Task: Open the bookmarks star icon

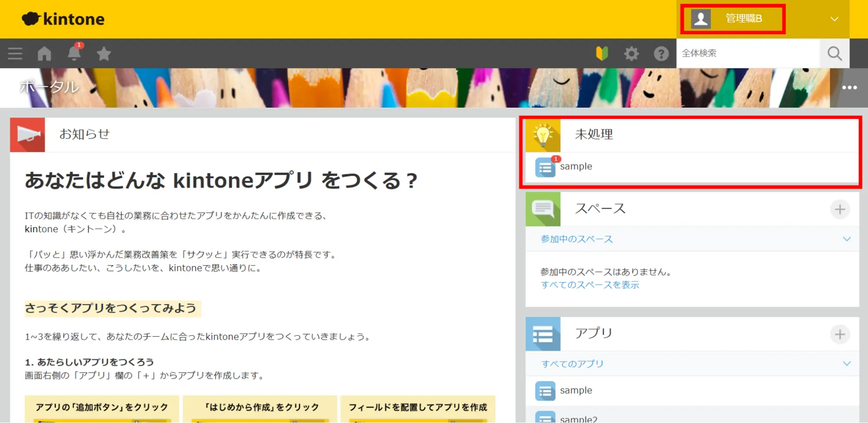Action: tap(104, 54)
